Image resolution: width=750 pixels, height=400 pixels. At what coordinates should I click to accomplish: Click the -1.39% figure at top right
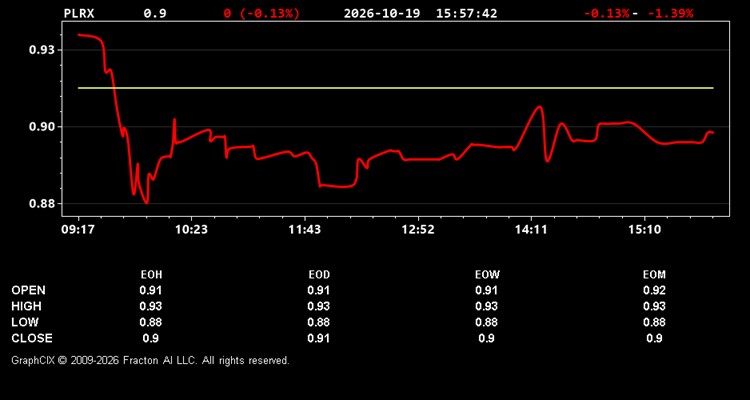pos(670,13)
